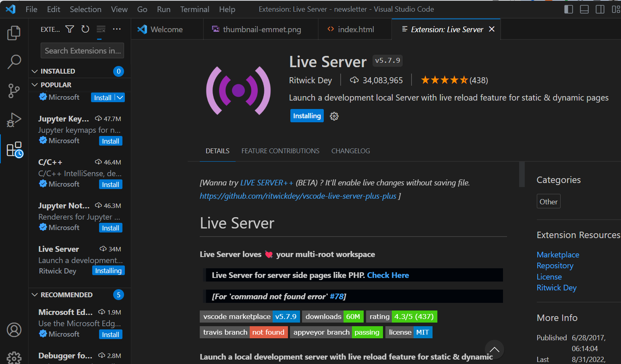
Task: Open the LIVE SERVER++ link
Action: (x=267, y=183)
